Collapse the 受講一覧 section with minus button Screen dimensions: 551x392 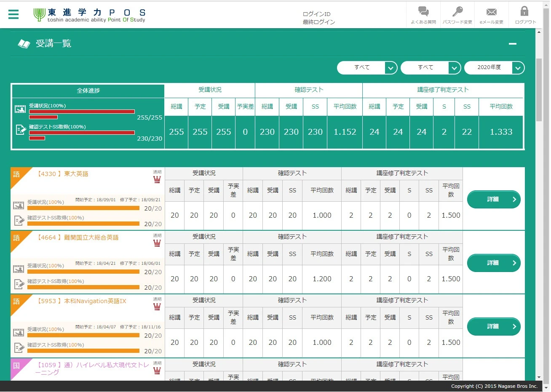[x=513, y=44]
